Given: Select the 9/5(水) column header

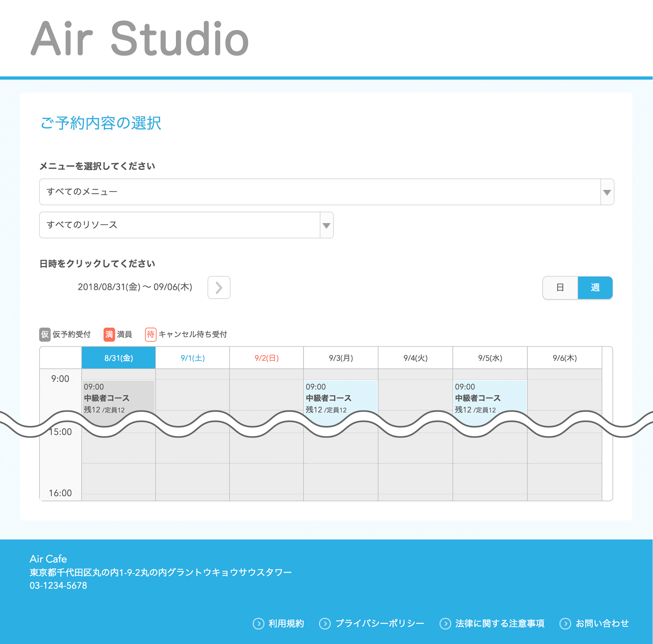Looking at the screenshot, I should pos(490,358).
